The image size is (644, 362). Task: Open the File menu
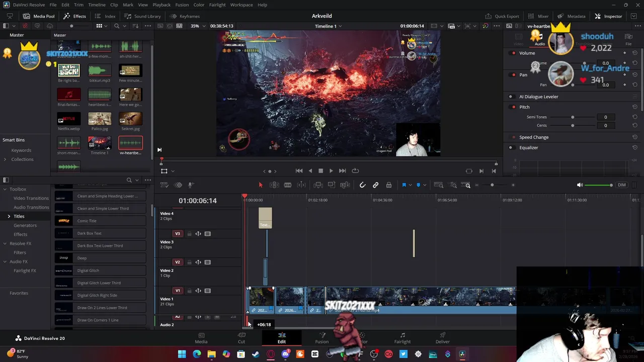click(53, 5)
